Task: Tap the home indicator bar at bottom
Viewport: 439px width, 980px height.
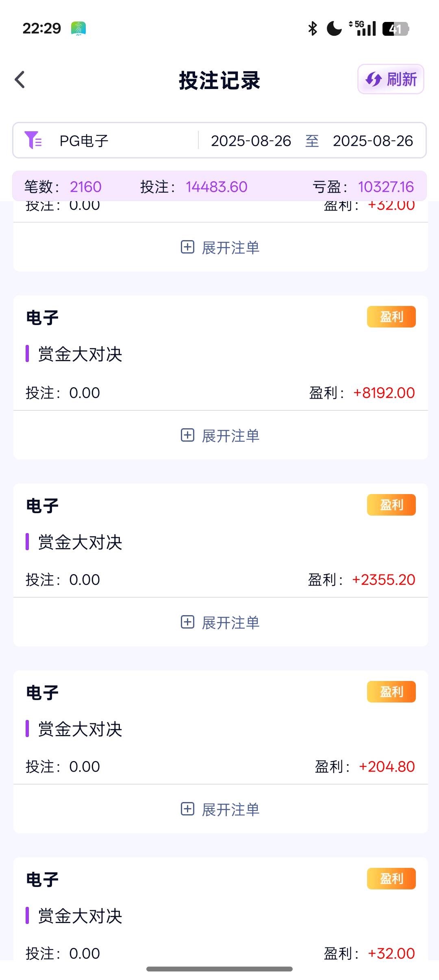Action: coord(219,969)
